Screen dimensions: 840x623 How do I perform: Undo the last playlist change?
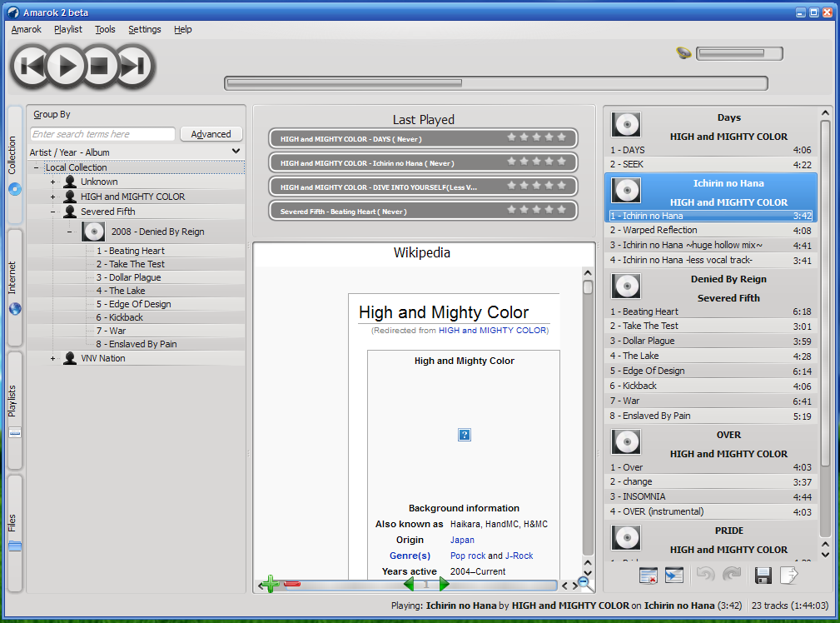tap(705, 576)
